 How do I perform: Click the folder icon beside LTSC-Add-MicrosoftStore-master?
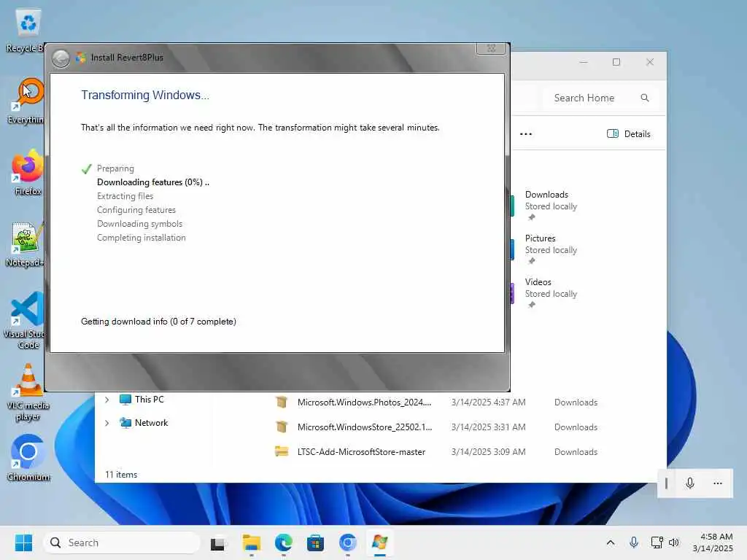282,451
